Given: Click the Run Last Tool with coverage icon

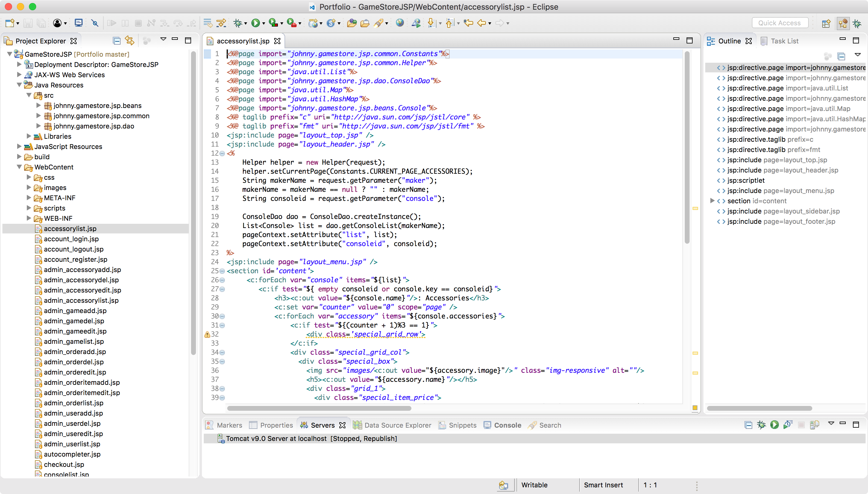Looking at the screenshot, I should point(273,23).
